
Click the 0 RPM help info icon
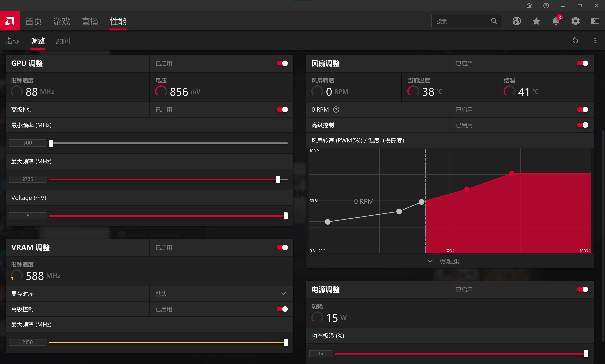click(x=336, y=110)
